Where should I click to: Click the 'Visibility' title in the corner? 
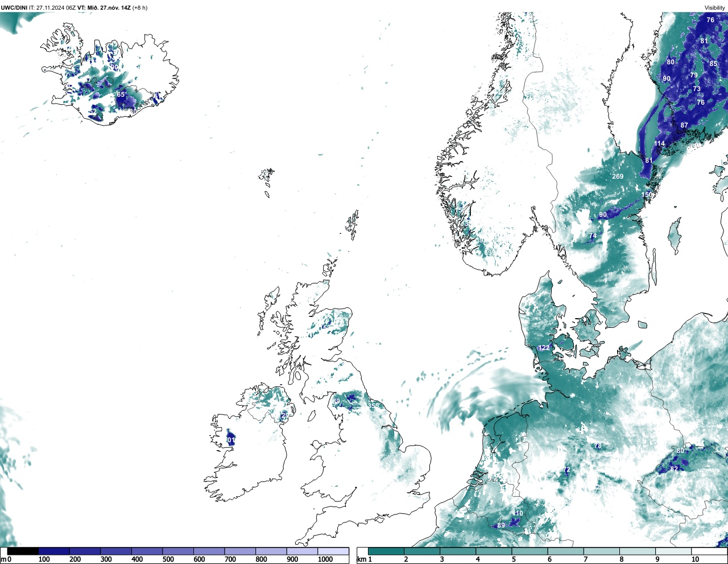click(715, 8)
